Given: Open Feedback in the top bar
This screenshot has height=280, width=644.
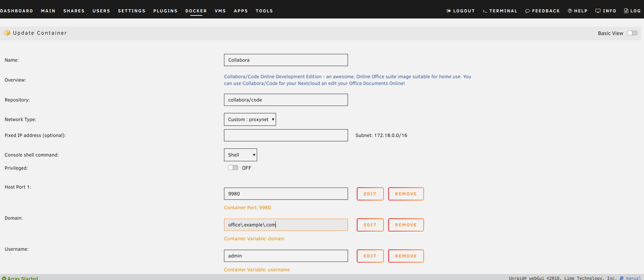Looking at the screenshot, I should [542, 11].
